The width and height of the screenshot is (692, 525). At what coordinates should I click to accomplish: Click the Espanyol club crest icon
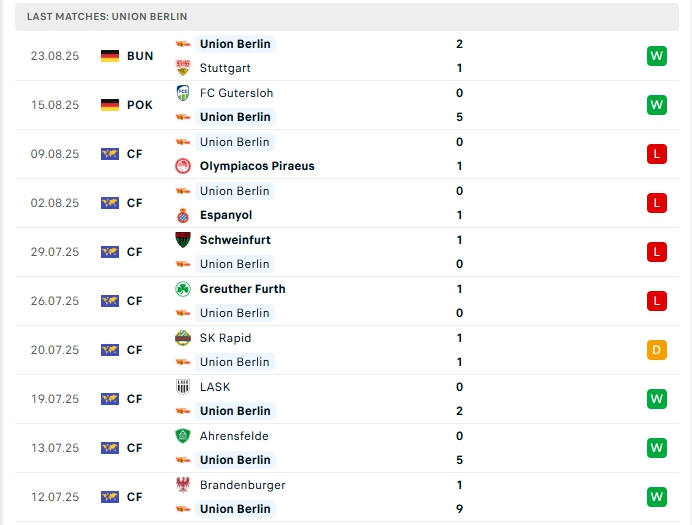(183, 215)
